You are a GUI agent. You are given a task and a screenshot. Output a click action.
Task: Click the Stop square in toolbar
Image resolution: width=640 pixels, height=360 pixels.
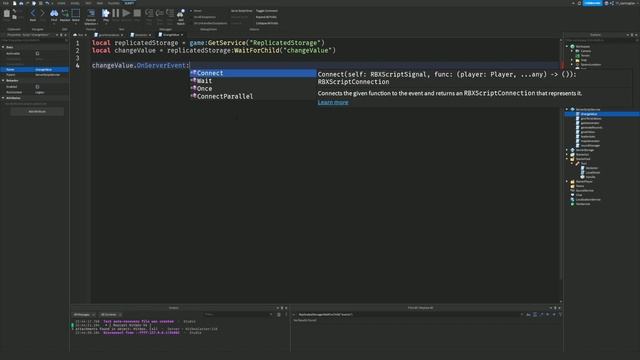137,13
